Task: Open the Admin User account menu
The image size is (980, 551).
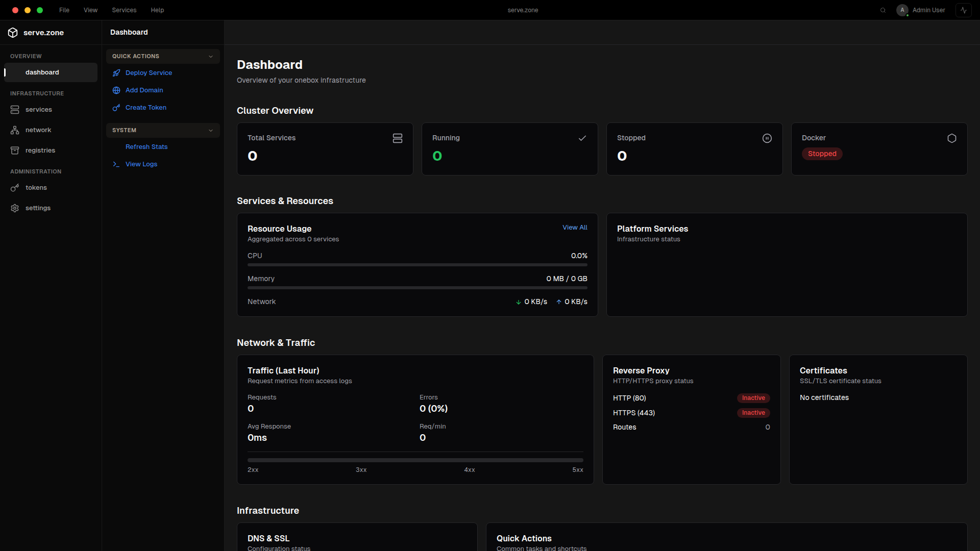Action: [921, 10]
